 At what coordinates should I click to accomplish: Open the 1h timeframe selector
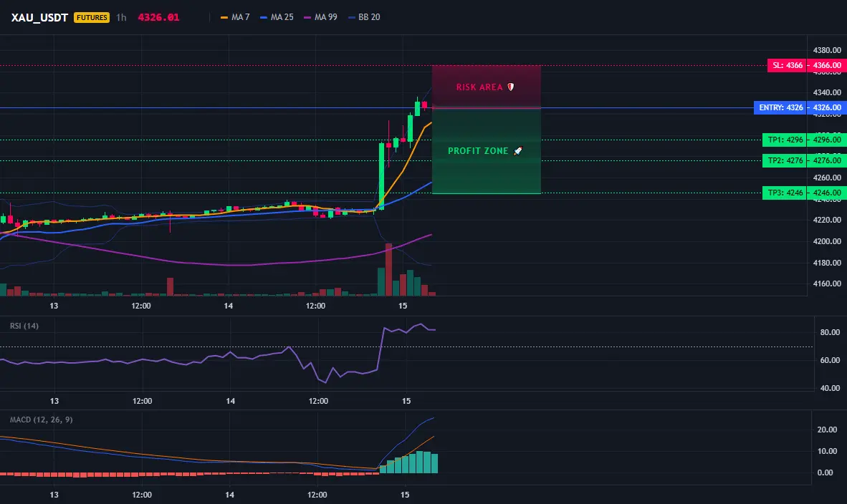pos(122,17)
